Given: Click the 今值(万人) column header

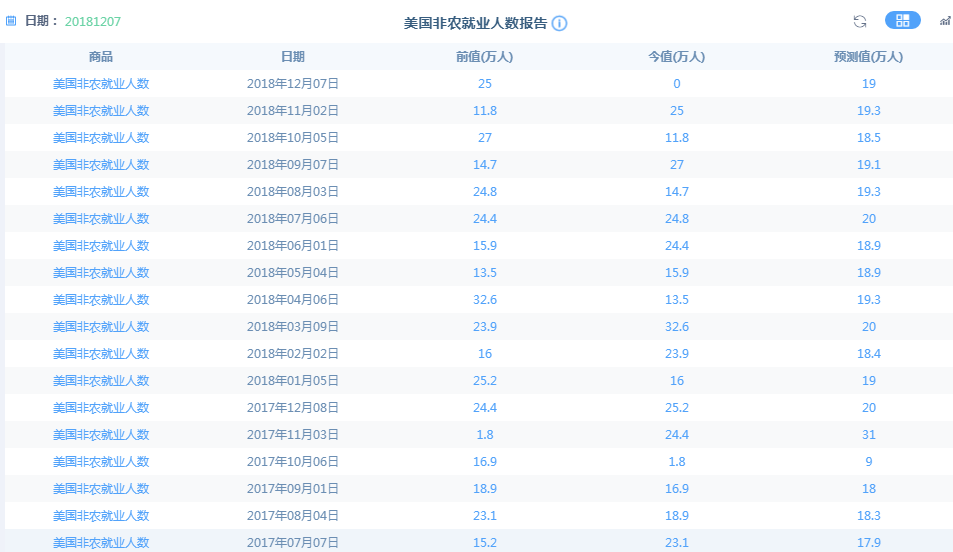Looking at the screenshot, I should (x=676, y=57).
